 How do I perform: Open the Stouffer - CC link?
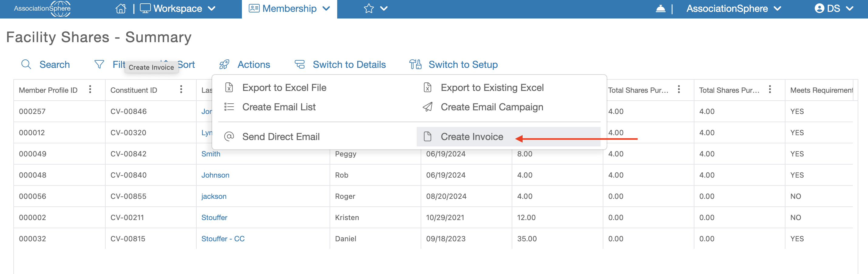(x=223, y=239)
